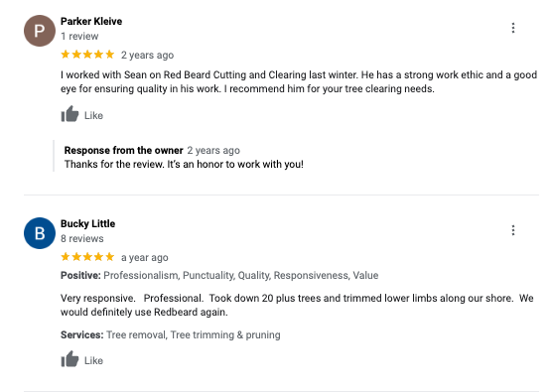This screenshot has width=551, height=392.
Task: Click the Like label on Parker Kleive's review
Action: click(93, 115)
